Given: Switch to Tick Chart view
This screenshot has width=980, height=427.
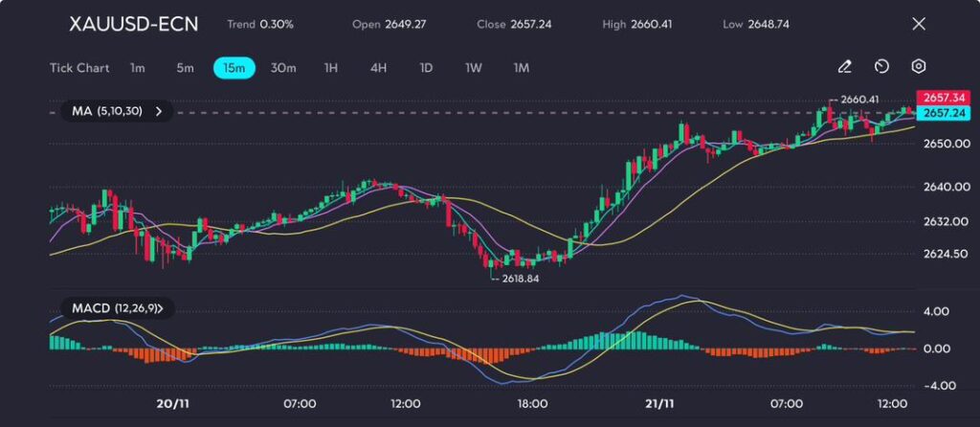Looking at the screenshot, I should [78, 68].
